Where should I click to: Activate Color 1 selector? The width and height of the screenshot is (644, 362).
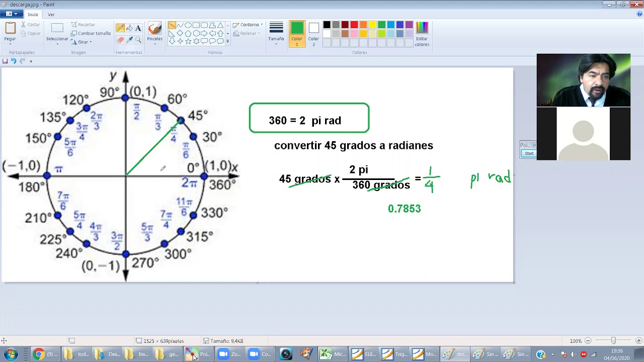tap(297, 34)
